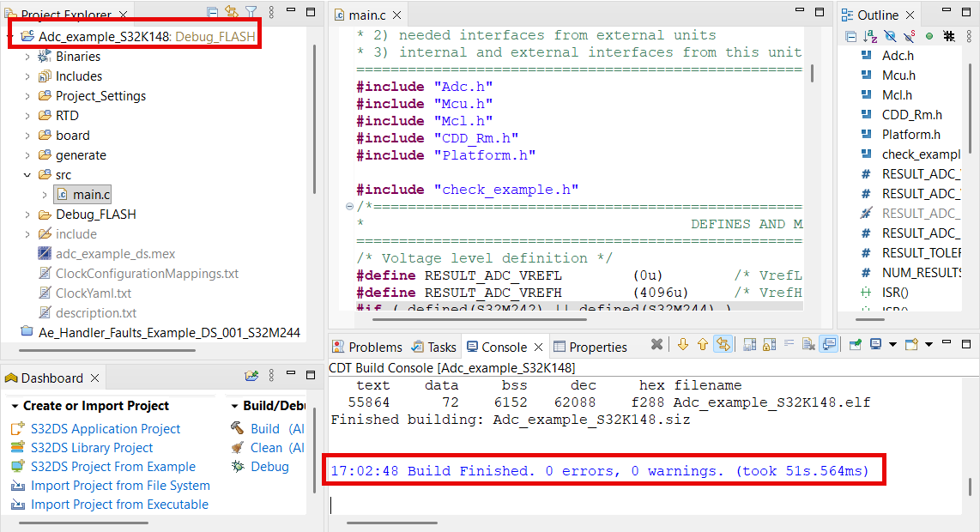
Task: Sort the Outline alphabetically
Action: [x=870, y=36]
